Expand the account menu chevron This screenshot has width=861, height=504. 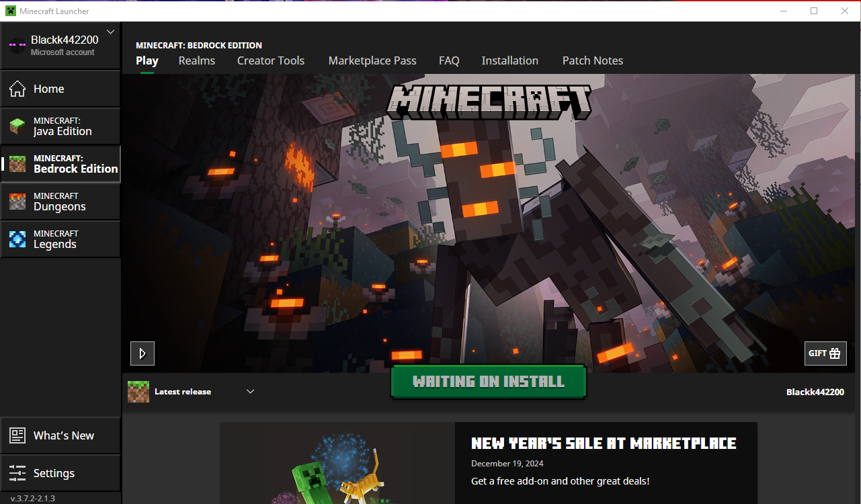point(111,32)
